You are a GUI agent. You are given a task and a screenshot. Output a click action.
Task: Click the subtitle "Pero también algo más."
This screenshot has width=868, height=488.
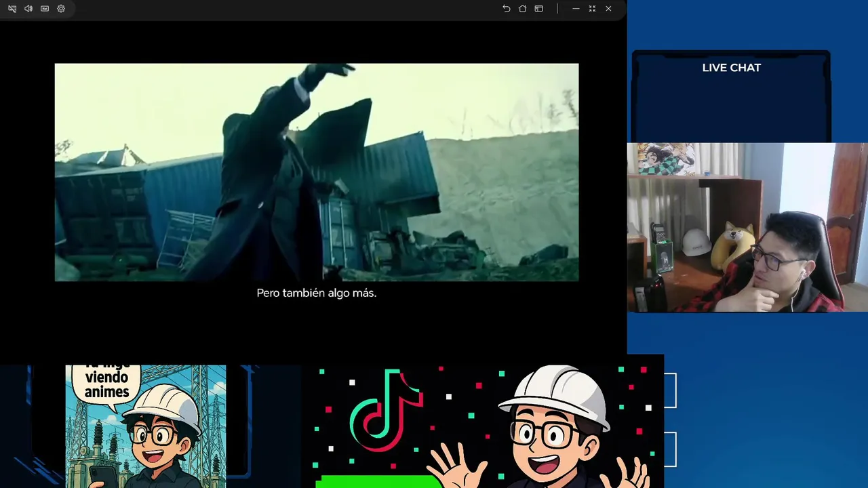[317, 293]
